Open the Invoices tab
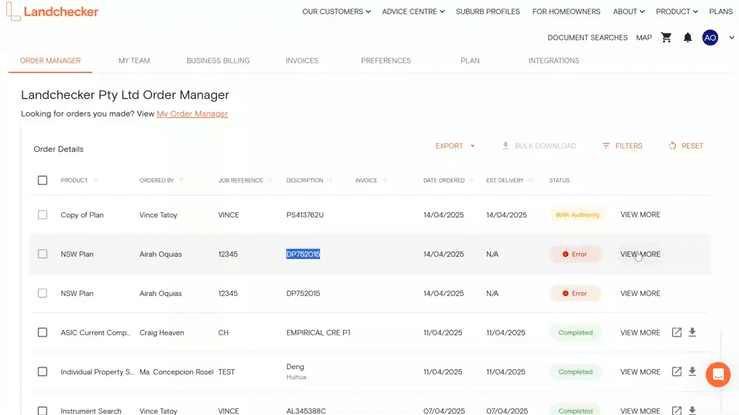Image resolution: width=739 pixels, height=415 pixels. (302, 61)
